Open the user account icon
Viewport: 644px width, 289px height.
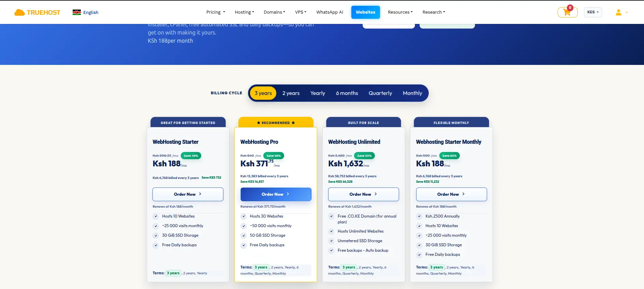pyautogui.click(x=618, y=12)
